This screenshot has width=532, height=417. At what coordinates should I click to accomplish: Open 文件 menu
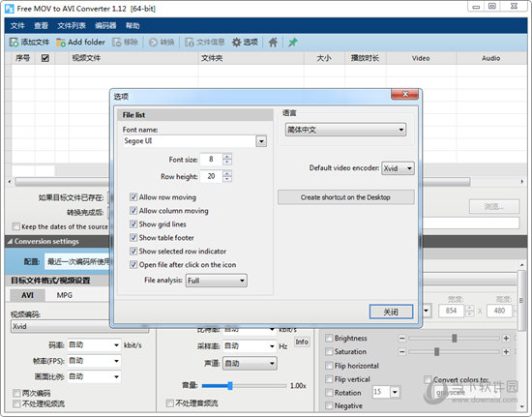[17, 26]
